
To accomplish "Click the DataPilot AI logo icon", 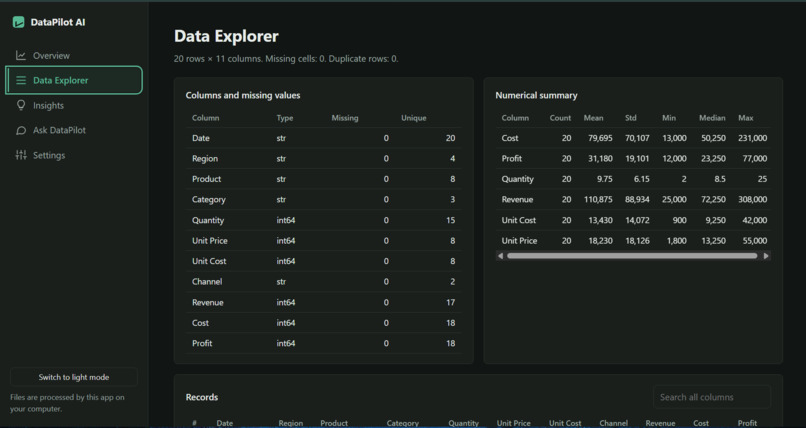I will [19, 22].
